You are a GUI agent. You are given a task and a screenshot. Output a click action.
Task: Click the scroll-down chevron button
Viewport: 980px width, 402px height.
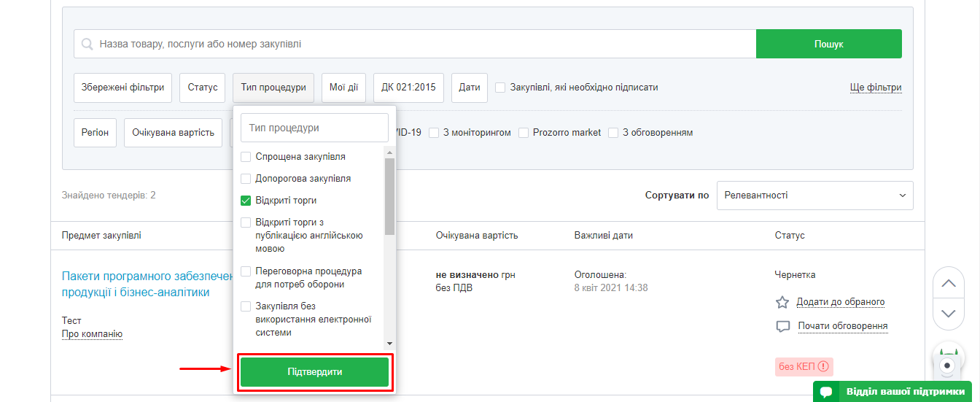948,313
